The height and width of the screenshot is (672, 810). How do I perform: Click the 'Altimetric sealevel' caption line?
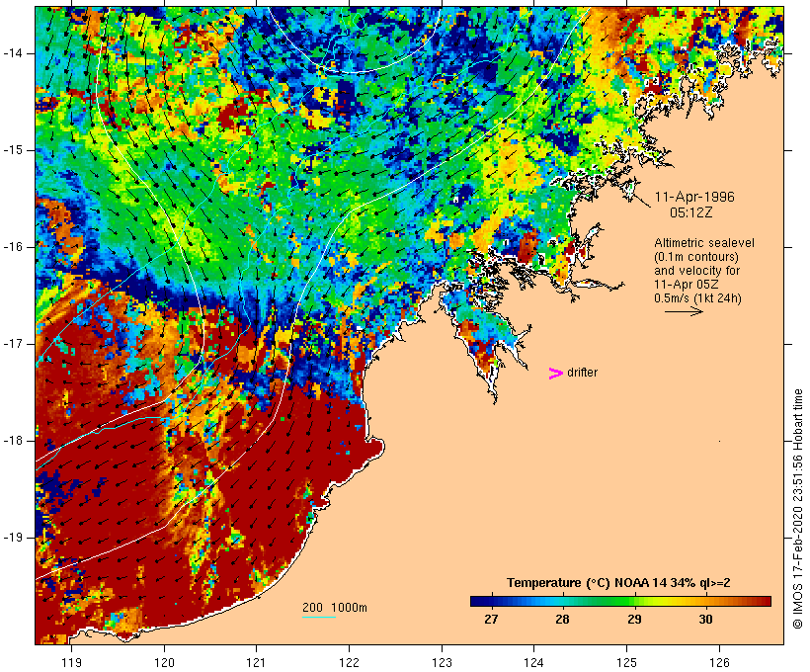click(704, 243)
